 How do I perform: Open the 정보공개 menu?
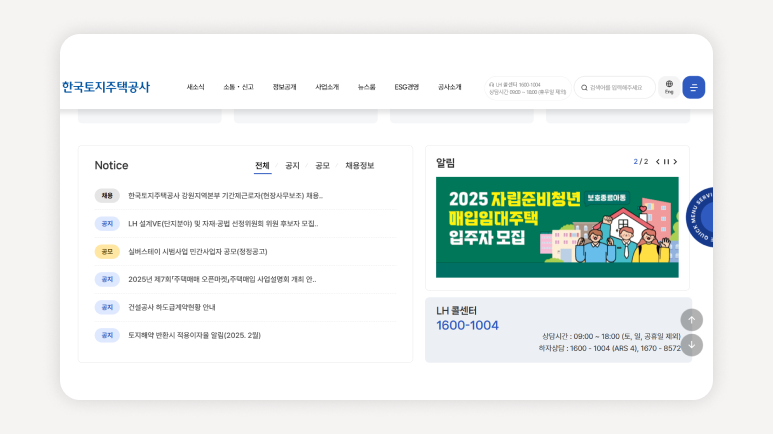[284, 87]
